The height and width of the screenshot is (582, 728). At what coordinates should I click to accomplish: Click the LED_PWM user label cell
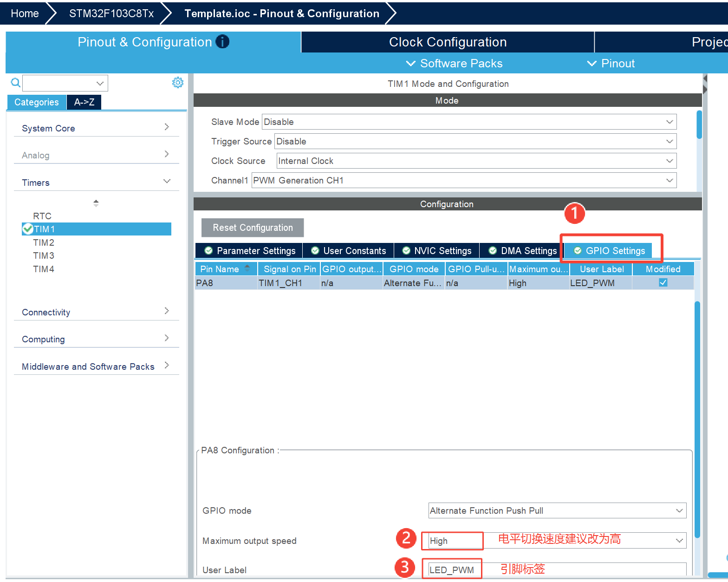[600, 283]
